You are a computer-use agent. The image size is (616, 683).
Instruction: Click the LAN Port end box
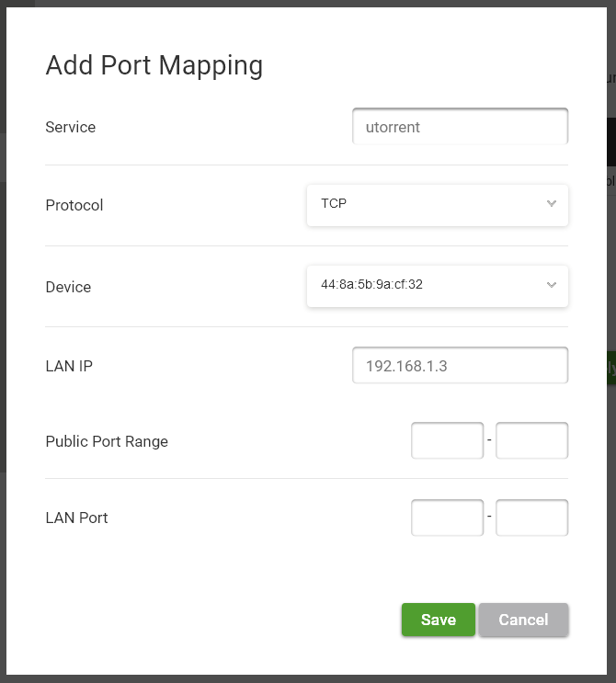[x=532, y=518]
